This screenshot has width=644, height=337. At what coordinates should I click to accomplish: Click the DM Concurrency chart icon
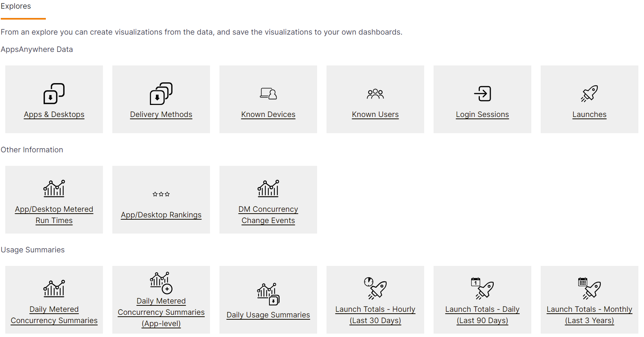click(268, 188)
